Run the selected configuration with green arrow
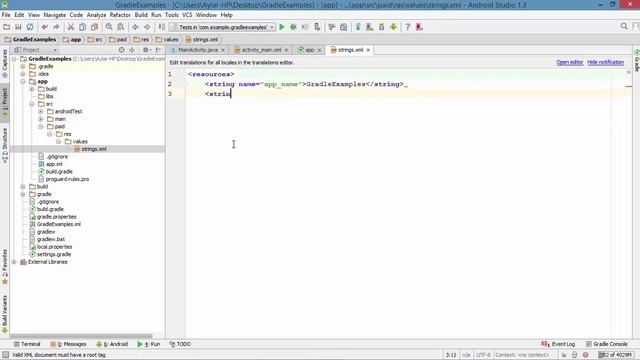This screenshot has height=360, width=640. (282, 27)
